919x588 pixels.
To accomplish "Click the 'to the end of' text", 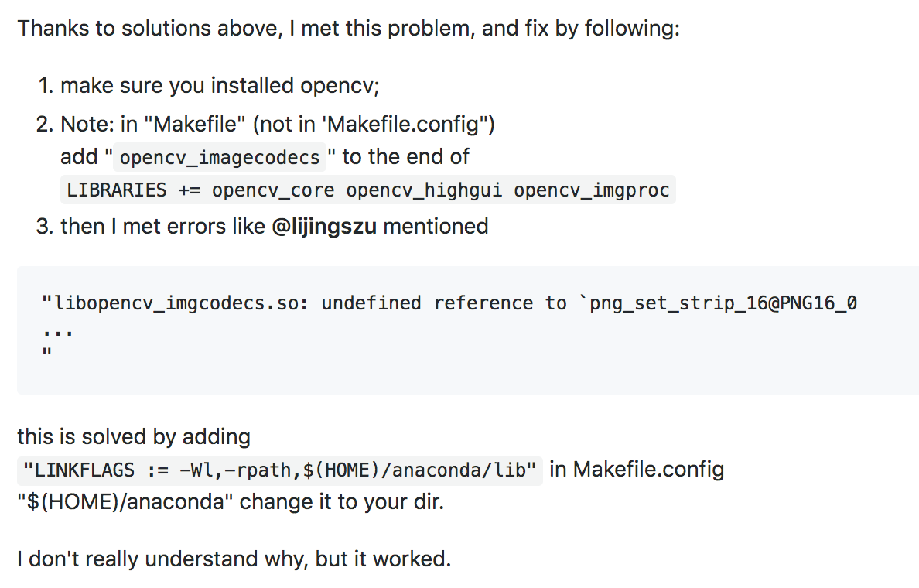I will point(405,156).
